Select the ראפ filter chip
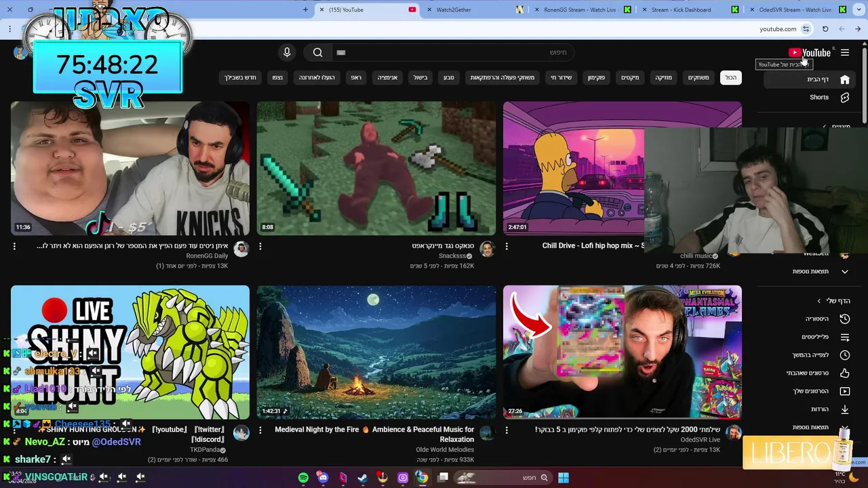The image size is (868, 488). (356, 77)
